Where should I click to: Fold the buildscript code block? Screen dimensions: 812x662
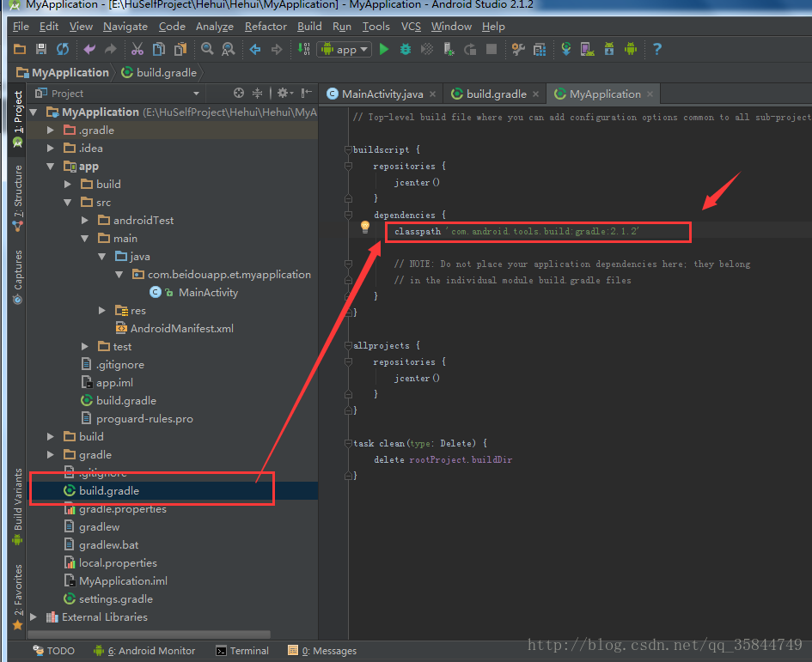point(348,150)
